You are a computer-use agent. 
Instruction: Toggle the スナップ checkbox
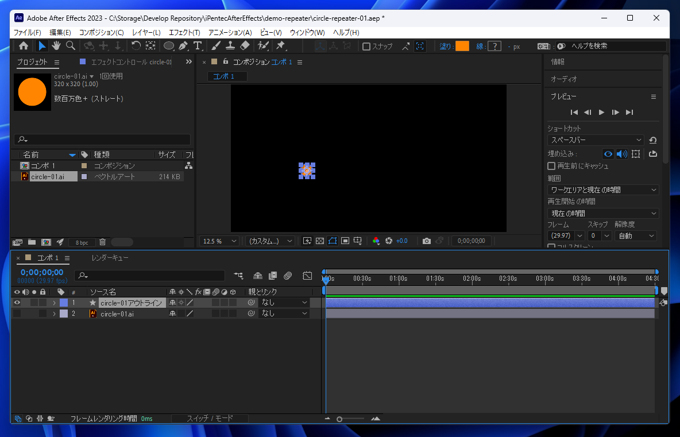(x=366, y=46)
